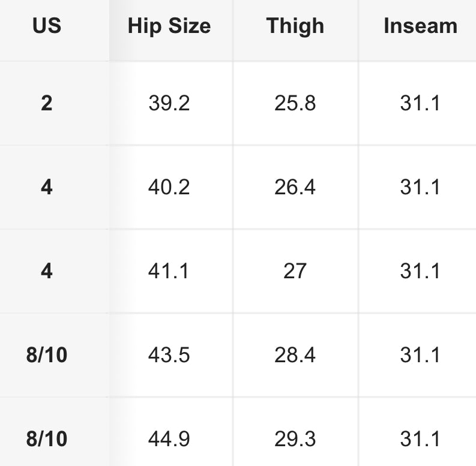Click the US column header
This screenshot has height=466, width=476.
pos(47,26)
